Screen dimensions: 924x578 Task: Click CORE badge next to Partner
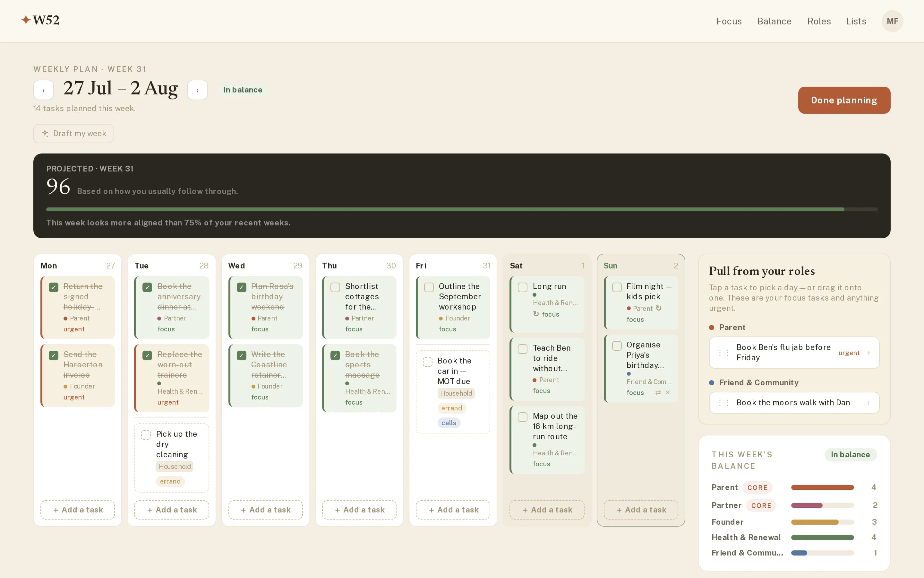coord(761,505)
